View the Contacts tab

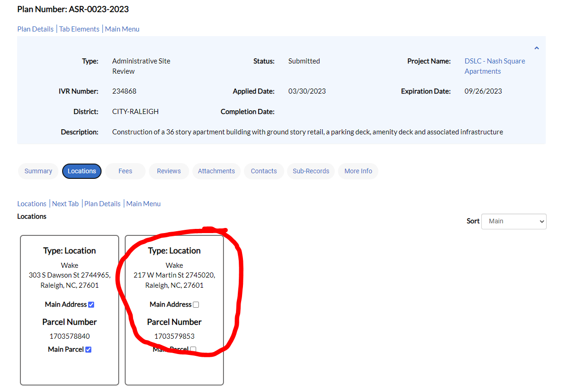click(264, 171)
